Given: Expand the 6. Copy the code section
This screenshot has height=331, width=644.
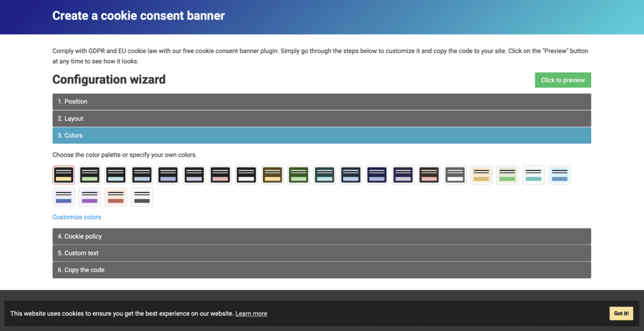Looking at the screenshot, I should pos(321,270).
